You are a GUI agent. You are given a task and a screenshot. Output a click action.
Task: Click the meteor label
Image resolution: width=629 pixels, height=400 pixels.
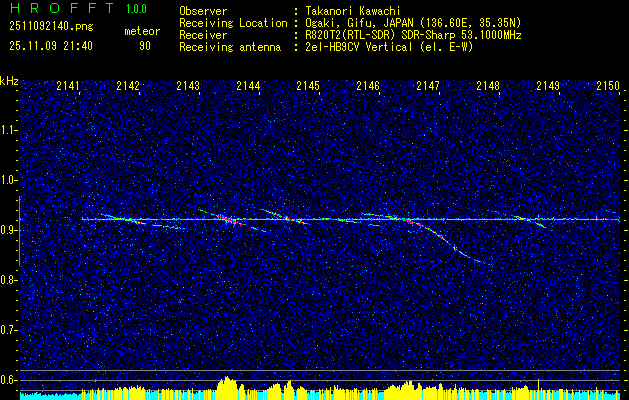coord(142,31)
